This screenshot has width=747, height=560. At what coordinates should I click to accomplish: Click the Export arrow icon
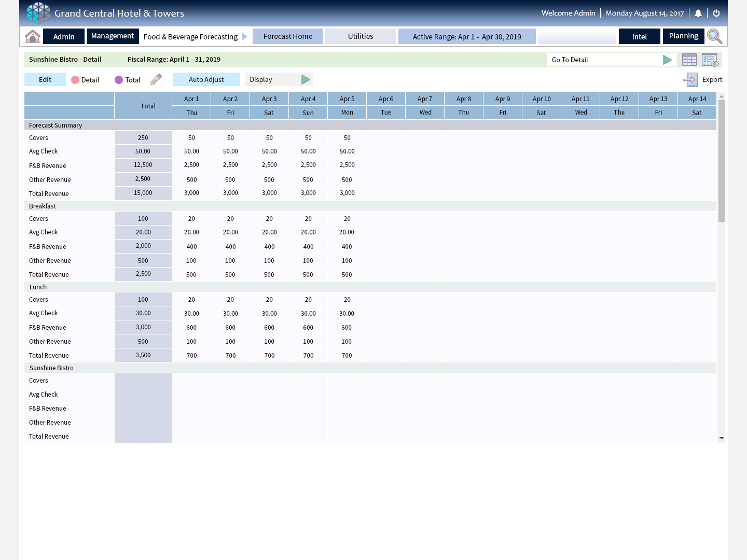[690, 80]
